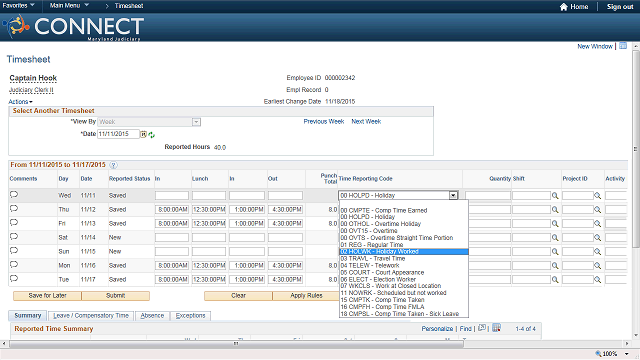Image resolution: width=640 pixels, height=360 pixels.
Task: Open the Main Menu dropdown
Action: tap(69, 5)
